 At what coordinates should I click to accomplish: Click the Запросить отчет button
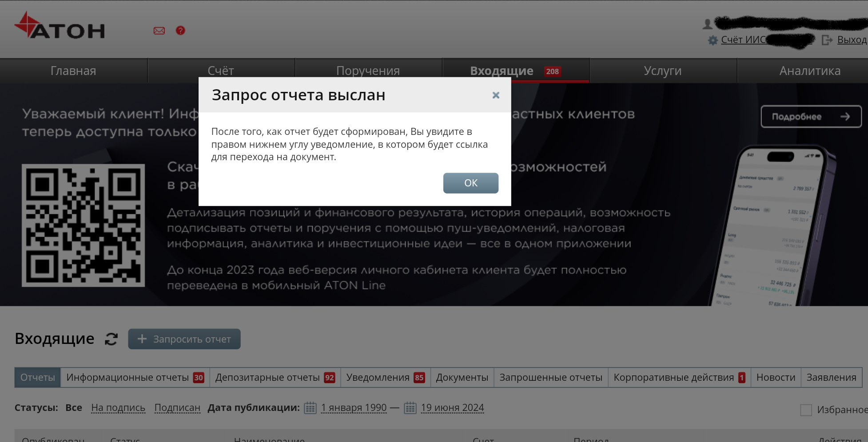pos(184,339)
